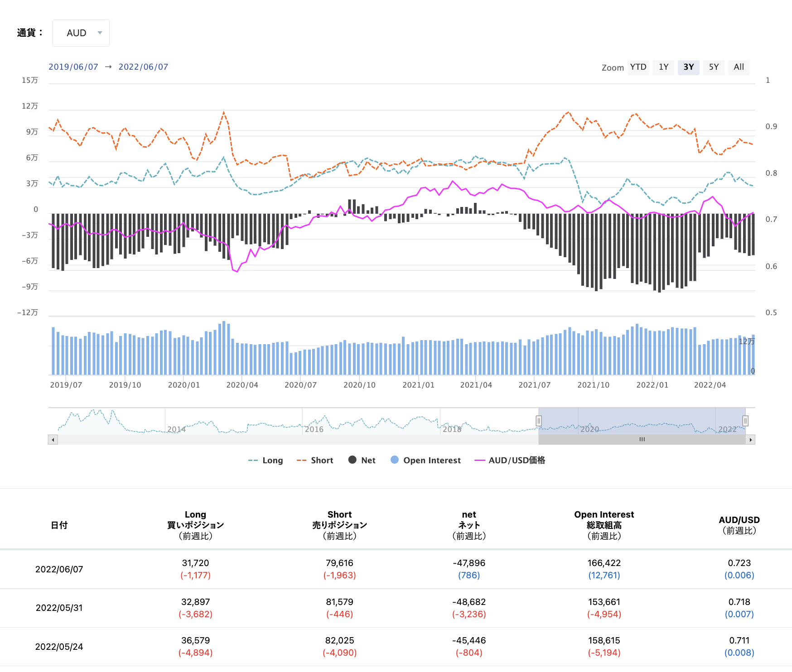Grab the left navigator range handle
The image size is (792, 672).
pos(539,421)
